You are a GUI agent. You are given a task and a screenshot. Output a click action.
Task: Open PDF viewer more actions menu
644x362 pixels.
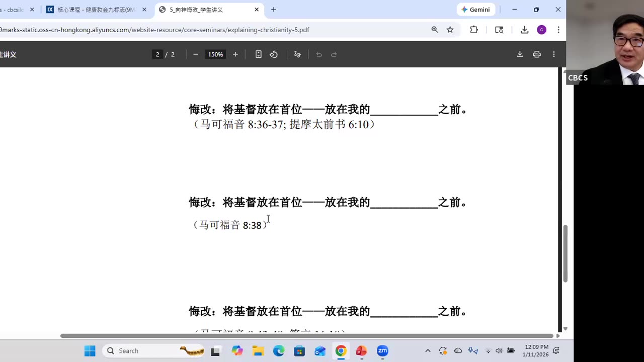click(554, 54)
